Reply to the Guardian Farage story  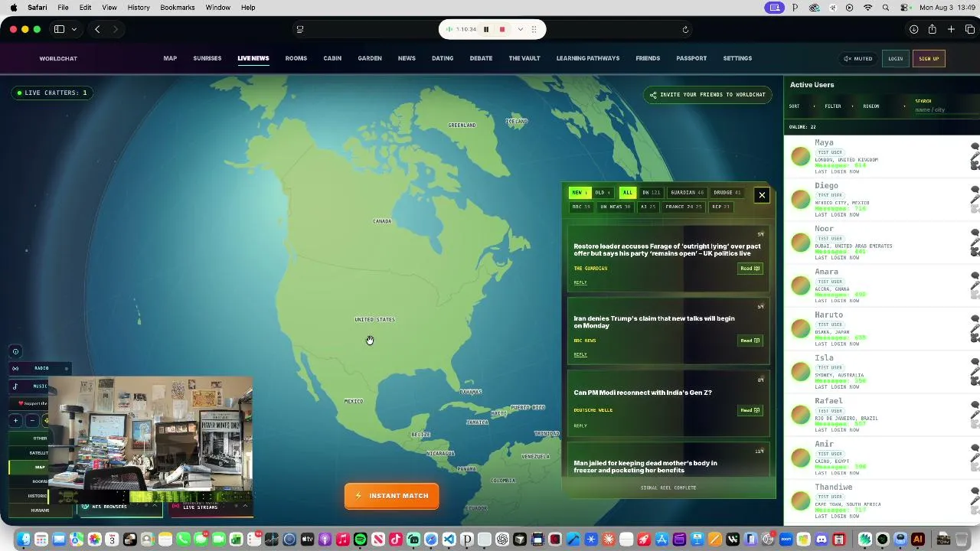pos(580,282)
